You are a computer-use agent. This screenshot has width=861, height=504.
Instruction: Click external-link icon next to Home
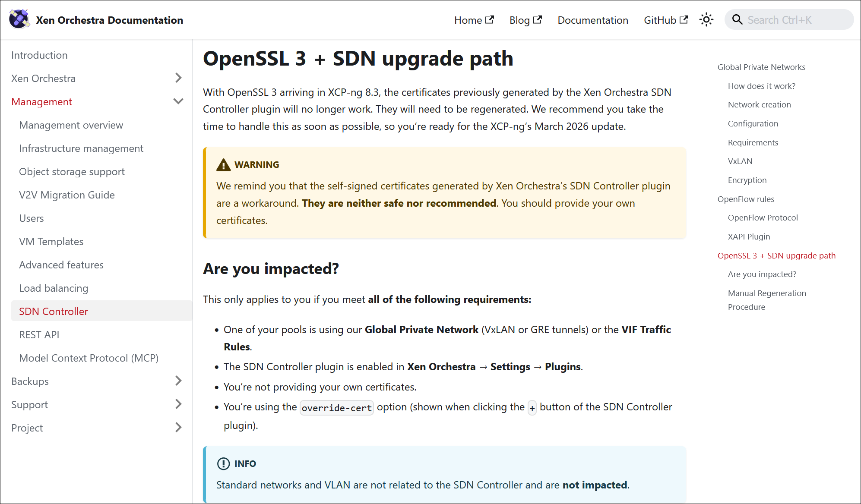coord(490,20)
